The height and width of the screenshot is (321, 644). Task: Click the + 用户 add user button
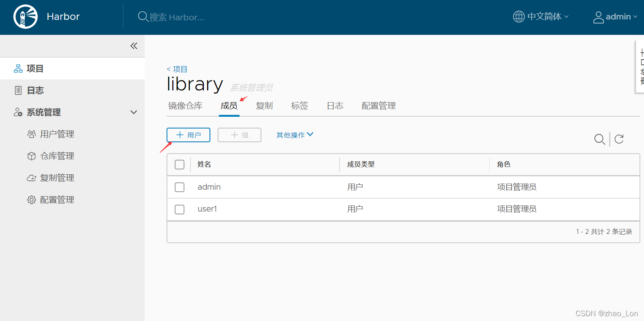click(188, 135)
